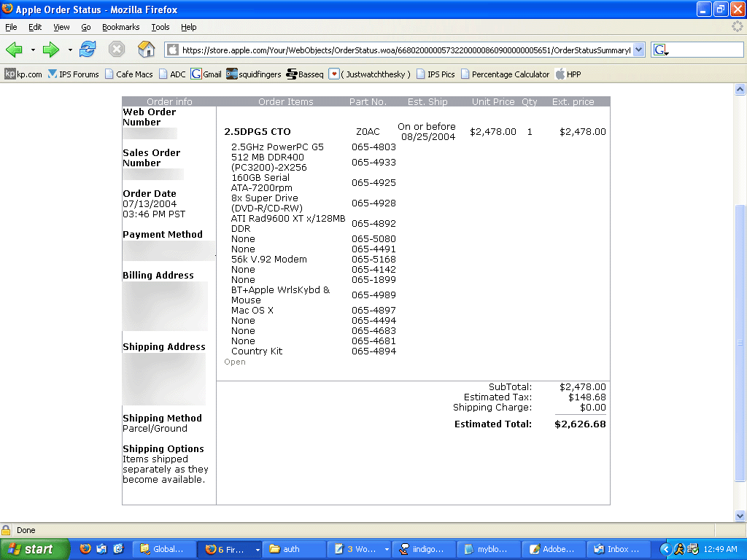
Task: Click part number 065-4803
Action: point(373,147)
